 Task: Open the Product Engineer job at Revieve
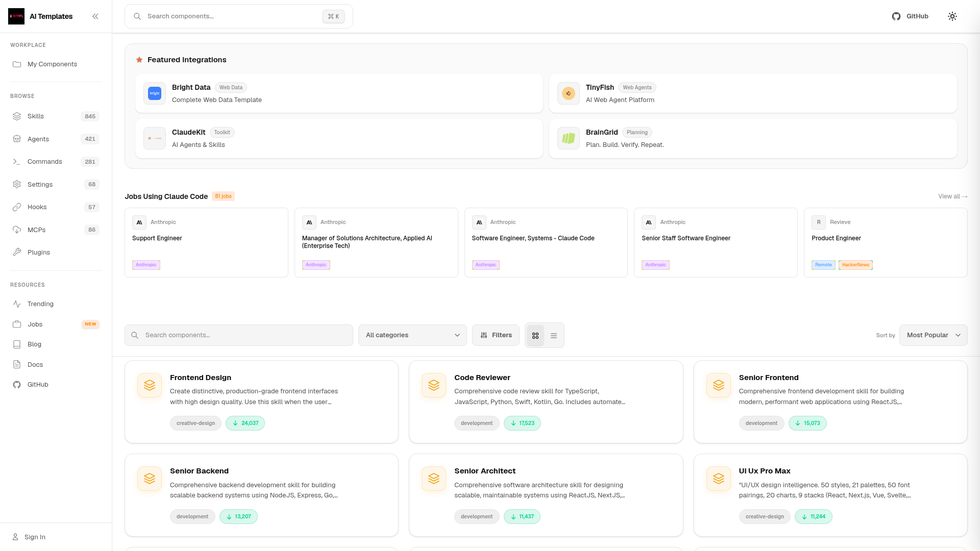pyautogui.click(x=886, y=242)
